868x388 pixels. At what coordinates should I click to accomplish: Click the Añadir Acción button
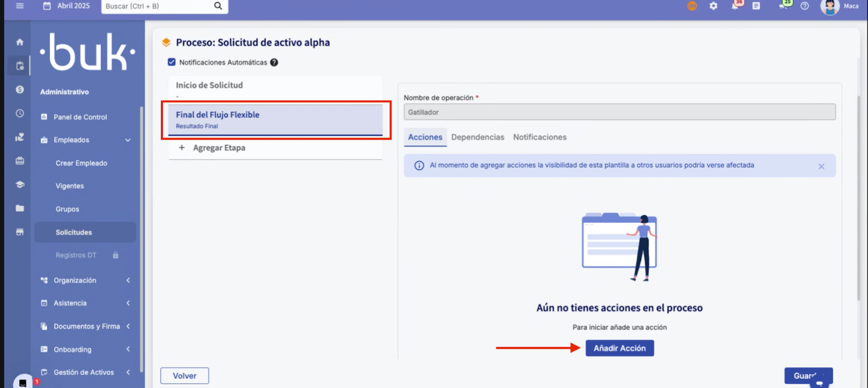point(620,348)
